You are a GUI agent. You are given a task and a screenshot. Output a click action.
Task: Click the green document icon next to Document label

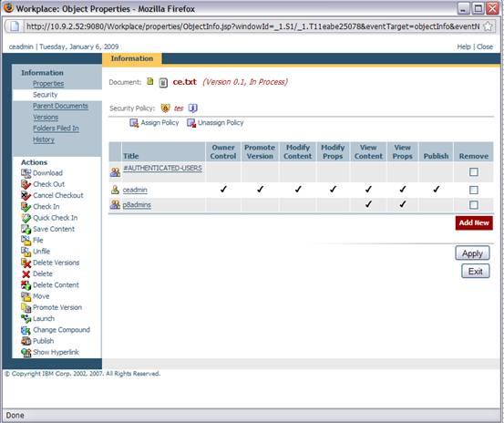pos(150,81)
